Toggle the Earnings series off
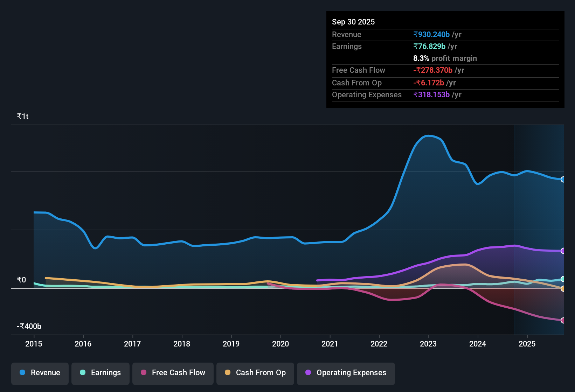 [x=101, y=373]
